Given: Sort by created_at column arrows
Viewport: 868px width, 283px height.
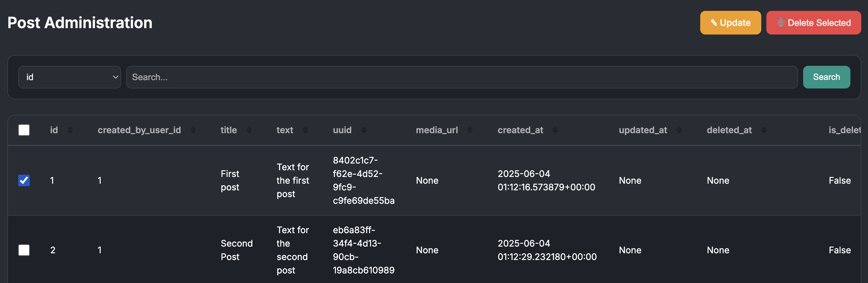Looking at the screenshot, I should point(555,130).
